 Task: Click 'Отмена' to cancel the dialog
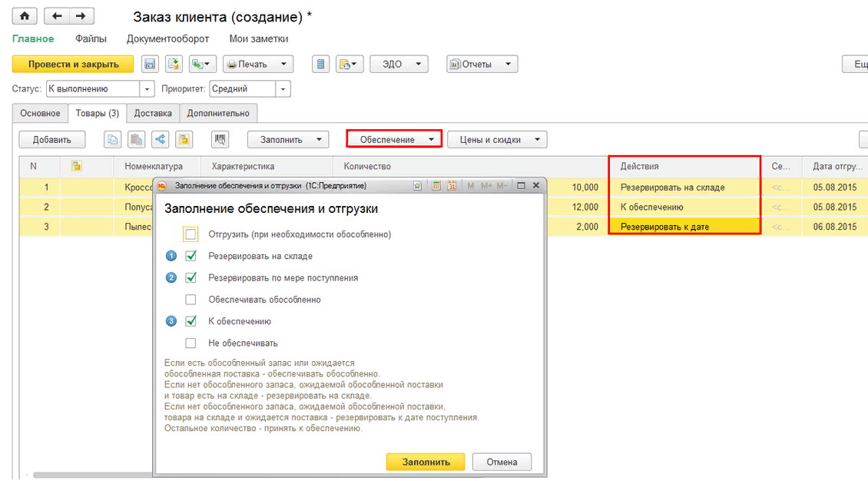(x=502, y=462)
